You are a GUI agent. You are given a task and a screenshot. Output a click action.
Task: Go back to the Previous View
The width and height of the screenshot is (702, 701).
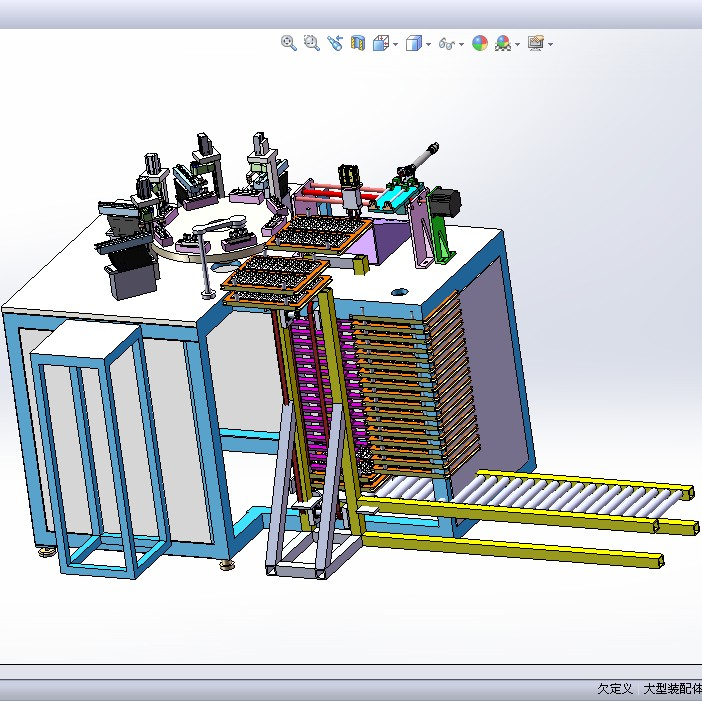334,43
